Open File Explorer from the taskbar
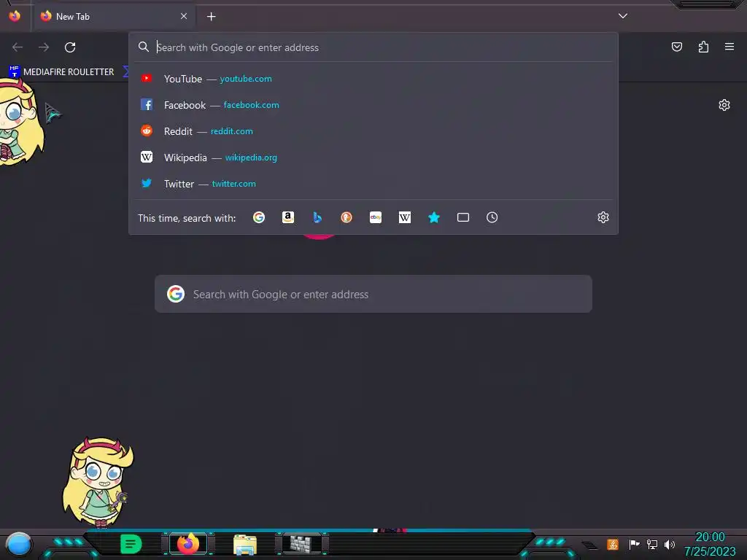Screen dimensions: 747x560 click(245, 544)
